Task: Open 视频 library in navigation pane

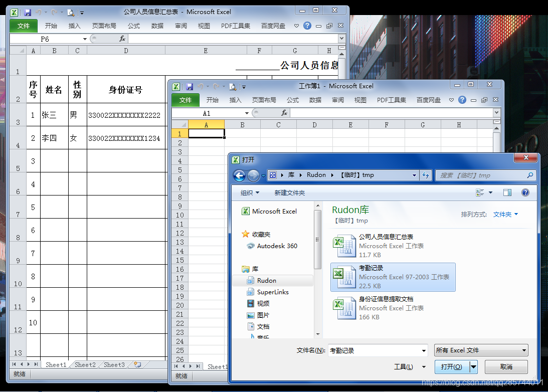Action: tap(263, 304)
